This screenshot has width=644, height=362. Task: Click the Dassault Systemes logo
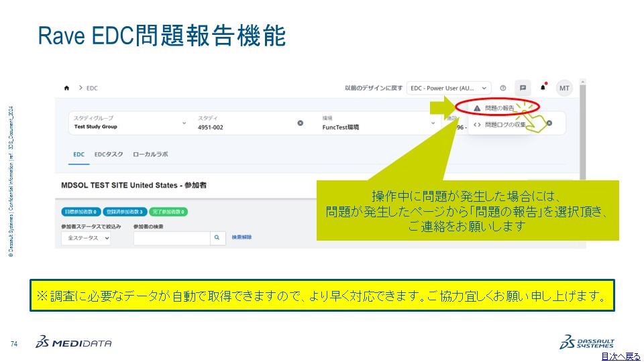(x=587, y=343)
